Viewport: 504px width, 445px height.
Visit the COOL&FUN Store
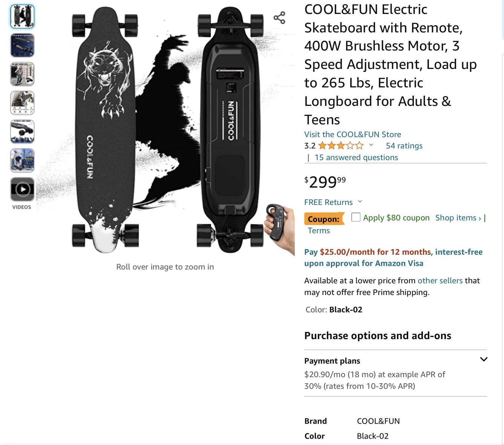coord(352,134)
